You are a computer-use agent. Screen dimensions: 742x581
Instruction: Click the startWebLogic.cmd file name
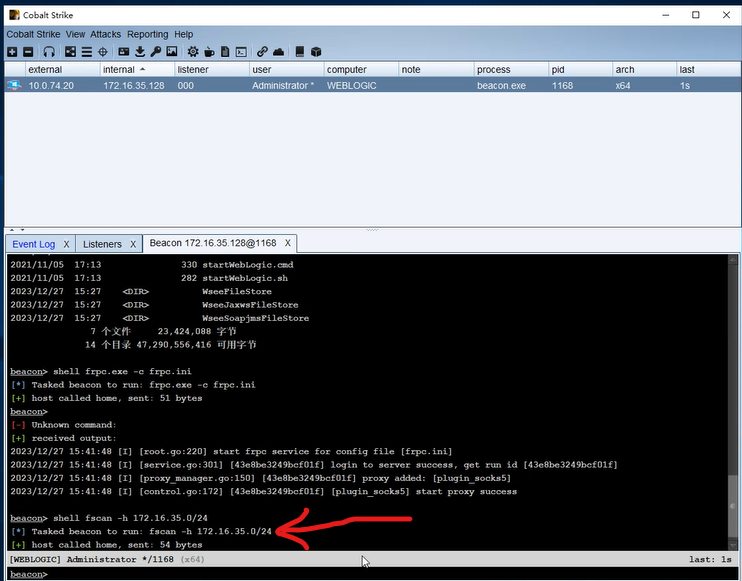[248, 265]
